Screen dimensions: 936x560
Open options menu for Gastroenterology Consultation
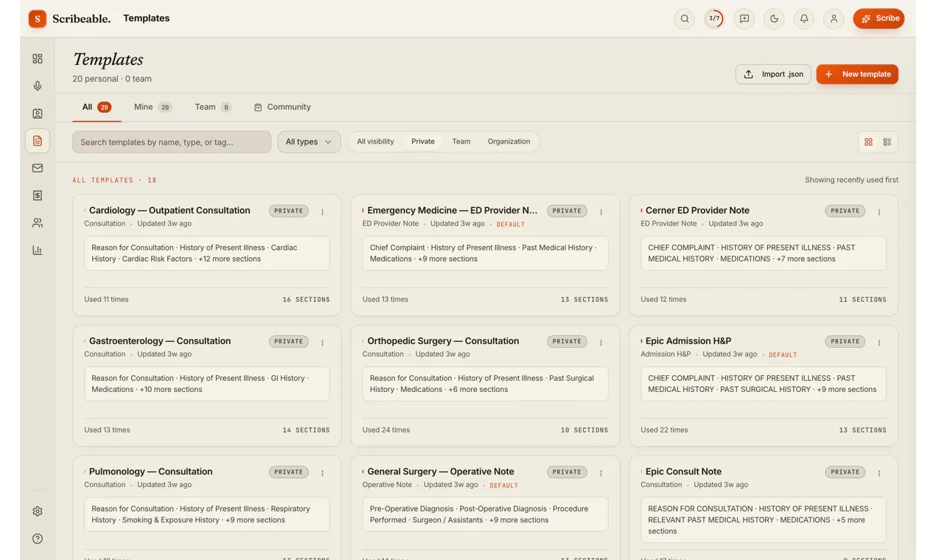(x=322, y=343)
